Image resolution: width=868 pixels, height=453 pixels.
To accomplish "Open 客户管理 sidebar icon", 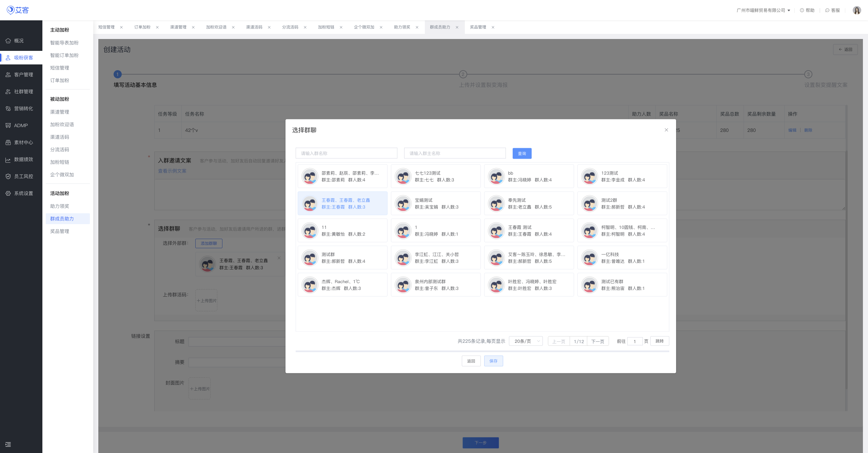I will 8,75.
